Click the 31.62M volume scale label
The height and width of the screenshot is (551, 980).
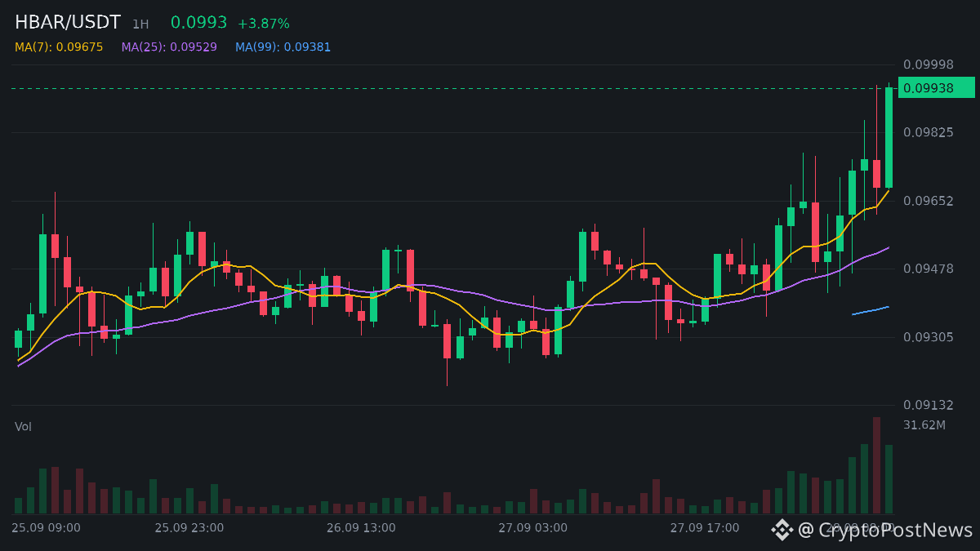coord(924,425)
